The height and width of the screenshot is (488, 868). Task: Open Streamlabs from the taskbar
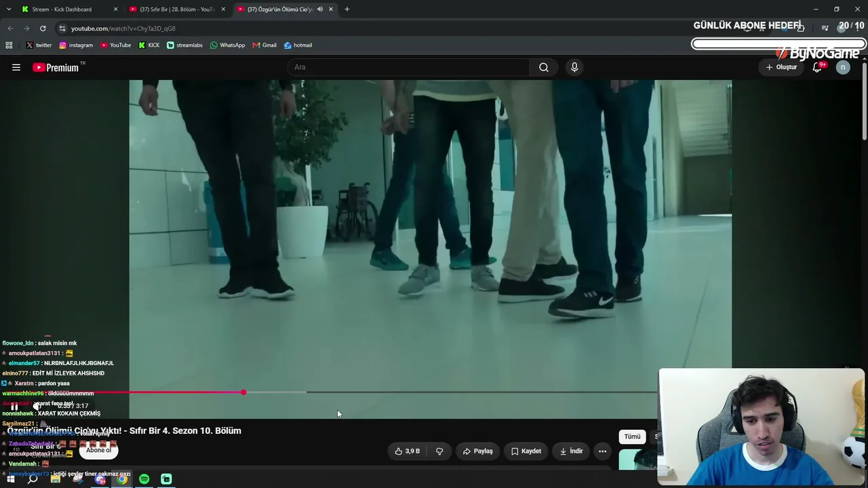coord(166,479)
